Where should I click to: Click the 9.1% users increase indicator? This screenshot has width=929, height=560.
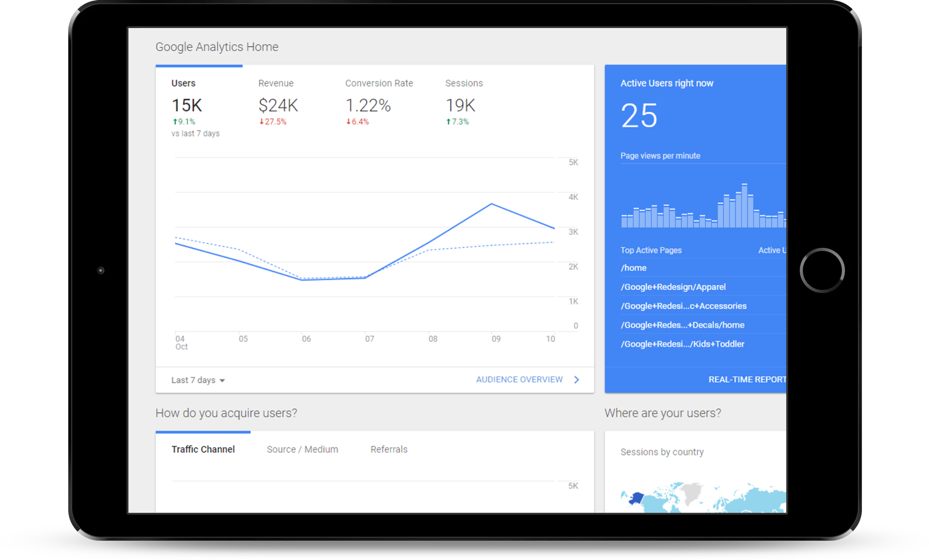point(184,122)
